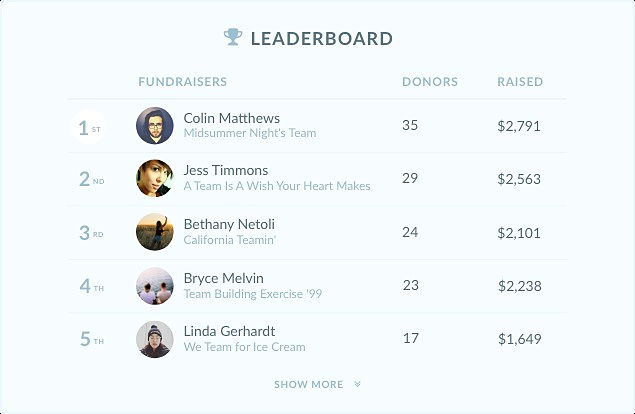Open Linda Gerhardt's profile avatar

[x=155, y=339]
